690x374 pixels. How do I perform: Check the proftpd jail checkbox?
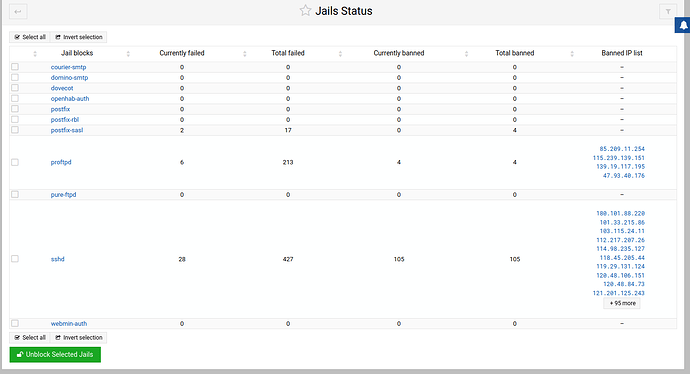click(x=15, y=162)
